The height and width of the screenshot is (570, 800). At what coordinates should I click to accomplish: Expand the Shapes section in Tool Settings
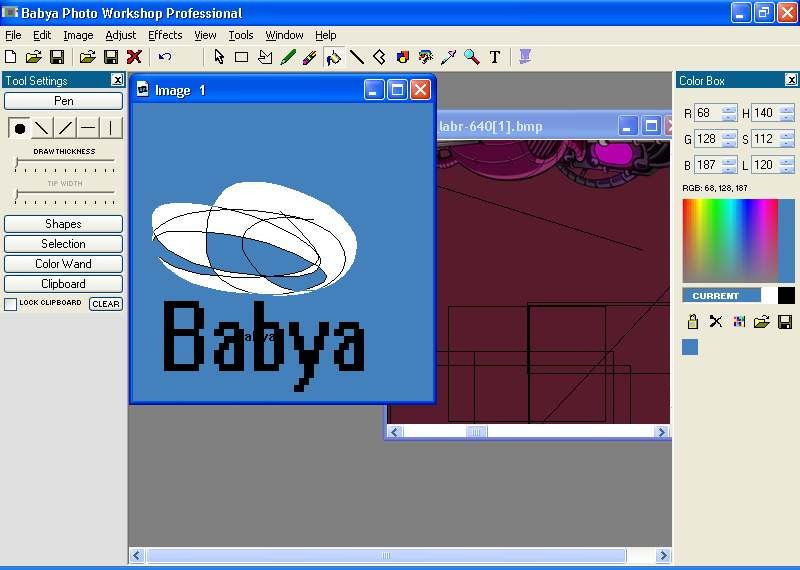[x=63, y=224]
